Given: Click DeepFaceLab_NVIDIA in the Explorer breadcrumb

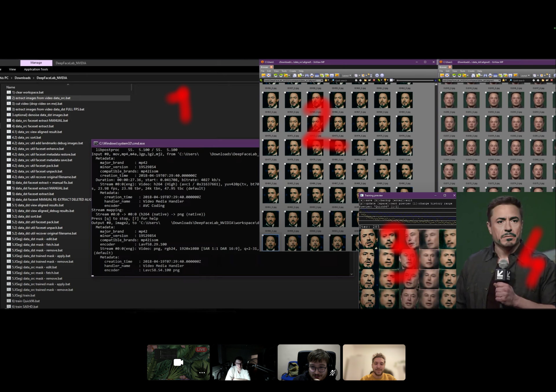Looking at the screenshot, I should 52,78.
